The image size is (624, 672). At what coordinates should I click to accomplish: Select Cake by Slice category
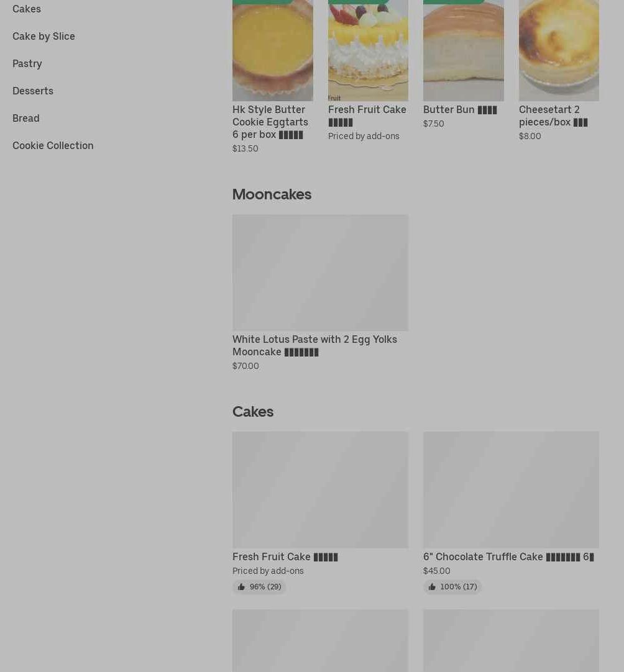click(44, 37)
